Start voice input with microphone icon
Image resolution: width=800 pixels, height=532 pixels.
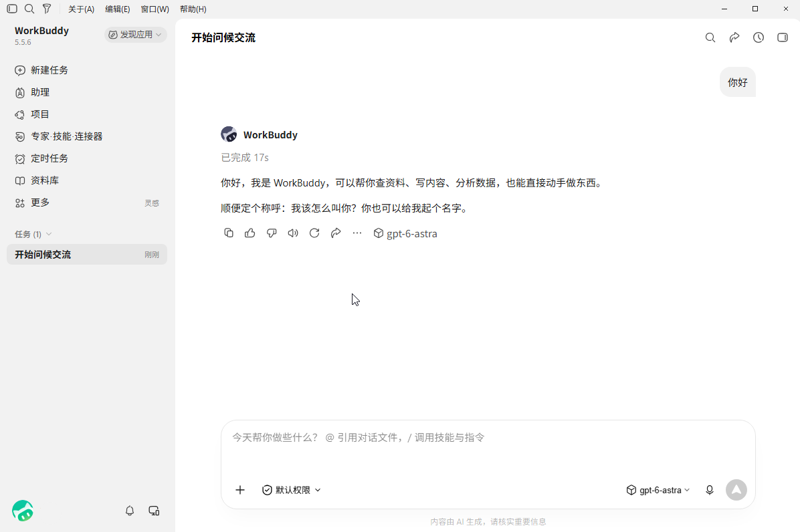point(710,490)
